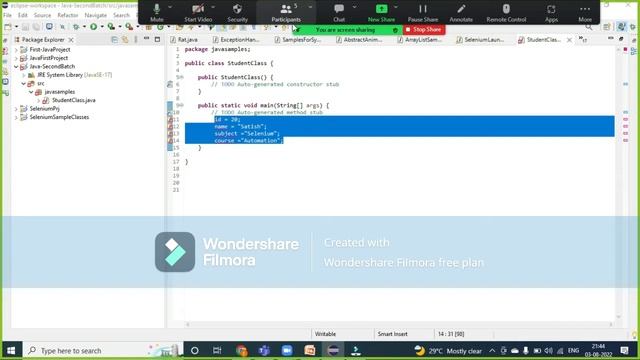
Task: Click the Debug bug icon in the Eclipse toolbar
Action: [x=76, y=27]
